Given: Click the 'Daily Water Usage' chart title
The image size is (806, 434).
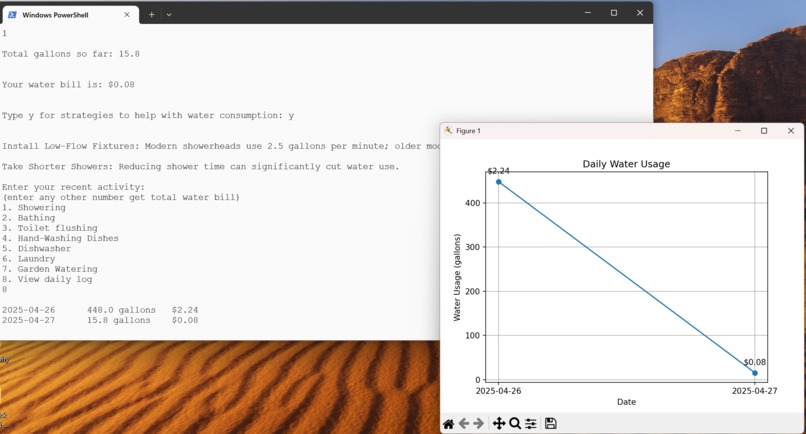Looking at the screenshot, I should tap(626, 164).
